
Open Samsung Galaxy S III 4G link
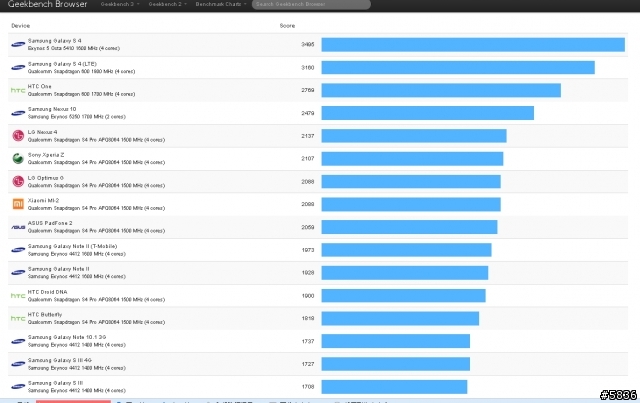click(x=60, y=360)
